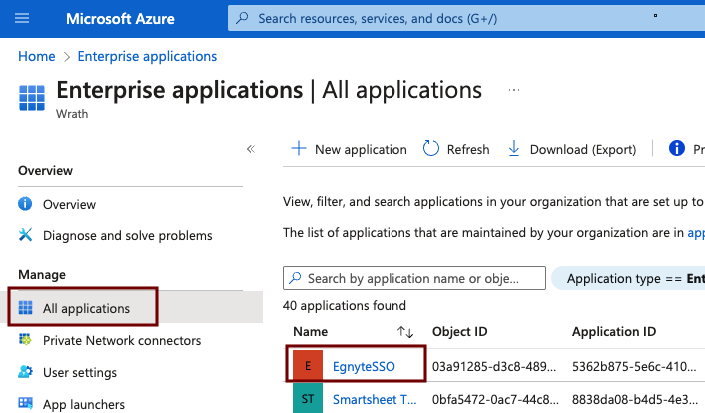Click Download (Export) button label

[x=583, y=149]
